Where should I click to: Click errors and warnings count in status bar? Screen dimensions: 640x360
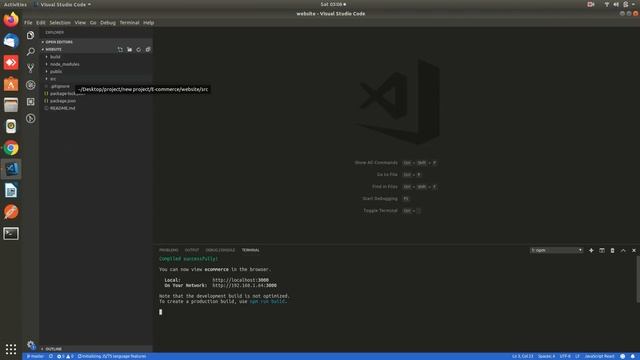click(x=65, y=356)
